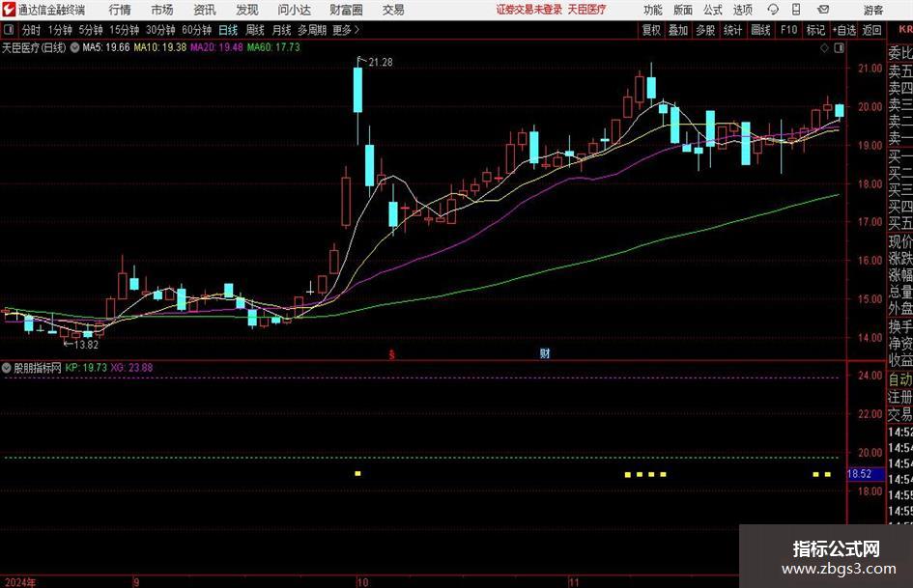Image resolution: width=913 pixels, height=588 pixels.
Task: Open the headset customer service icon
Action: pyautogui.click(x=773, y=10)
